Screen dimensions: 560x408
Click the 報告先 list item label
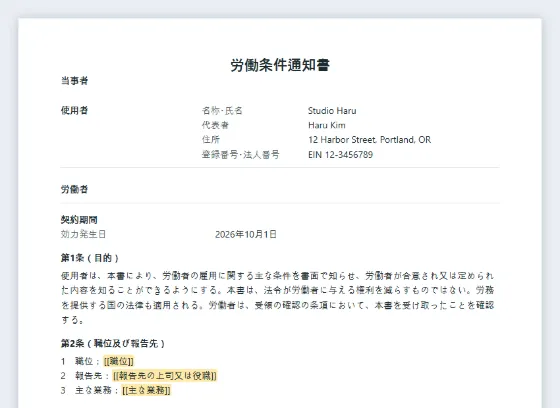[88, 376]
